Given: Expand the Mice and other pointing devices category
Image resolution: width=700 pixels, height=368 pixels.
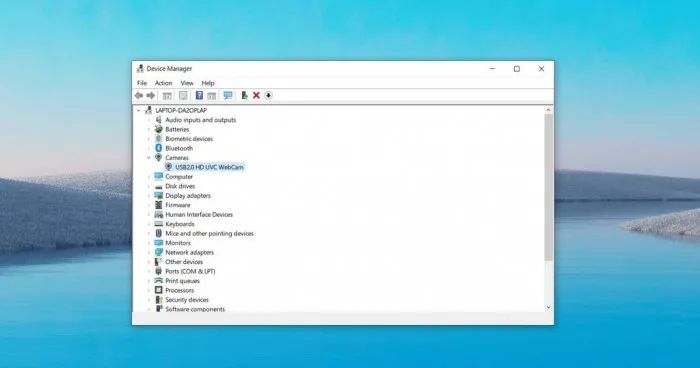Looking at the screenshot, I should pos(149,234).
